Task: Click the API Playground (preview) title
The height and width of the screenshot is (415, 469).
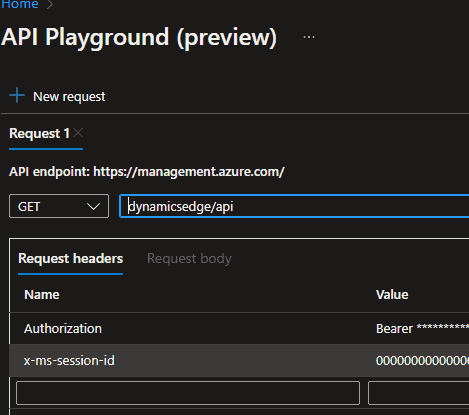Action: click(x=139, y=37)
